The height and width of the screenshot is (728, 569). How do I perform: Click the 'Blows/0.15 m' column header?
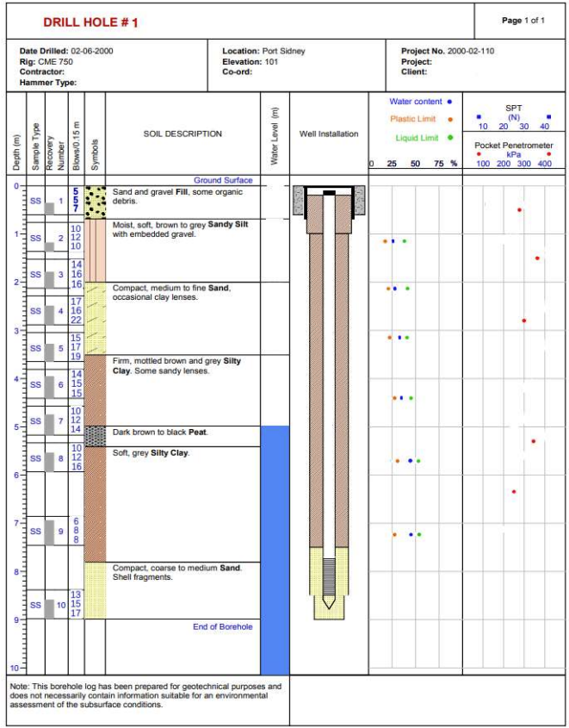click(77, 146)
